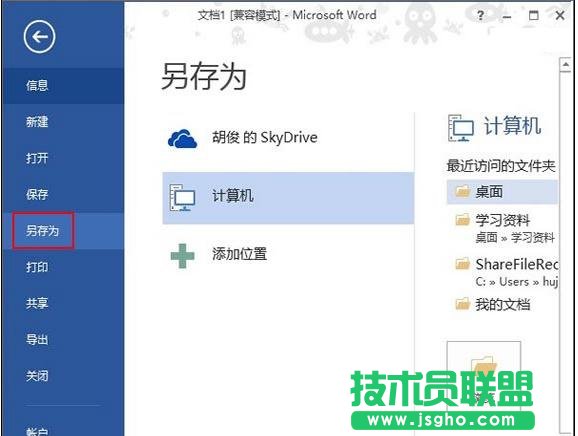
Task: Select 计算机 as save location
Action: [x=288, y=198]
